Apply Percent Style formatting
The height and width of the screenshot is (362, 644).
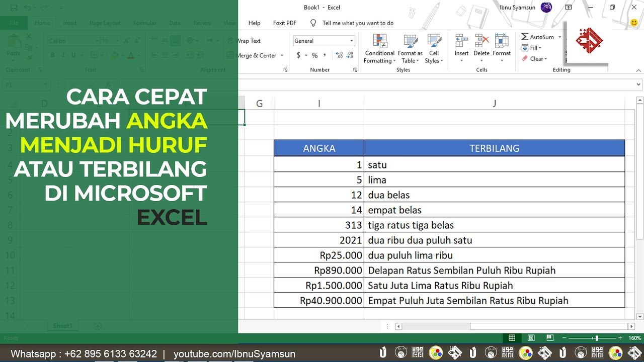(x=314, y=55)
